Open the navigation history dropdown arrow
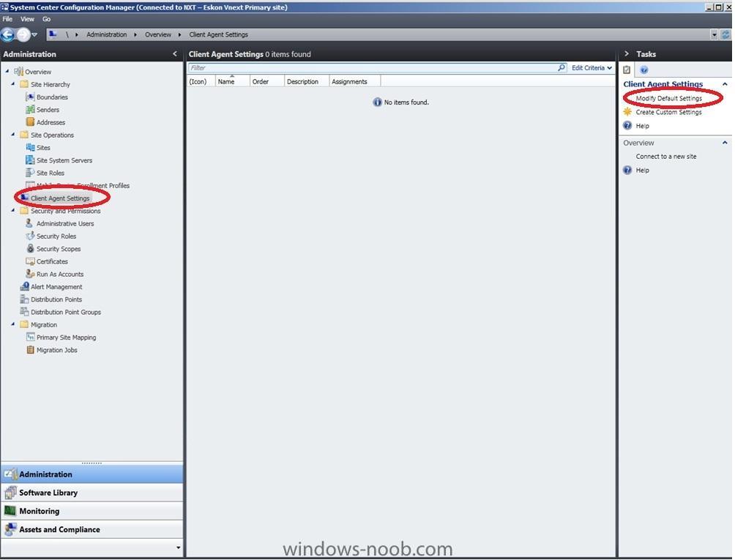735x560 pixels. tap(34, 34)
